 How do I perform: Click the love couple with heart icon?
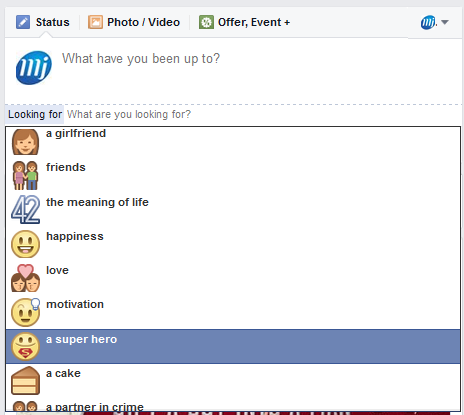coord(25,278)
